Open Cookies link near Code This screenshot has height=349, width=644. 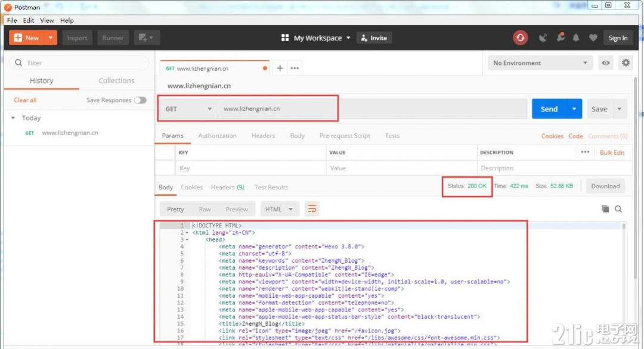tap(552, 136)
